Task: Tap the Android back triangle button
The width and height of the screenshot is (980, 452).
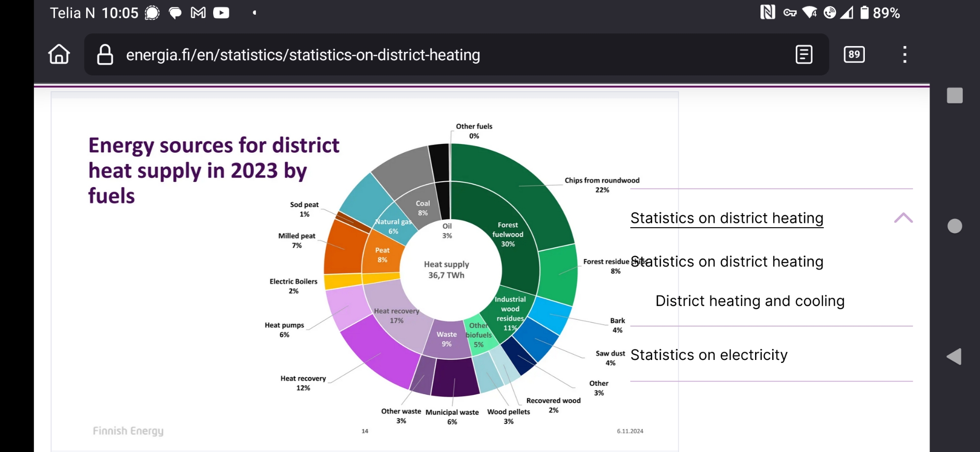Action: (954, 357)
